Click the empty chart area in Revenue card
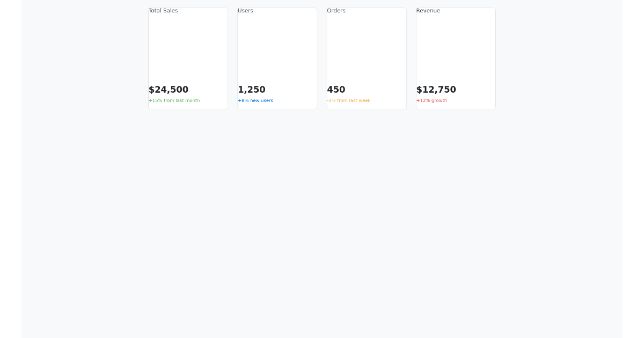This screenshot has height=338, width=644. [x=456, y=48]
